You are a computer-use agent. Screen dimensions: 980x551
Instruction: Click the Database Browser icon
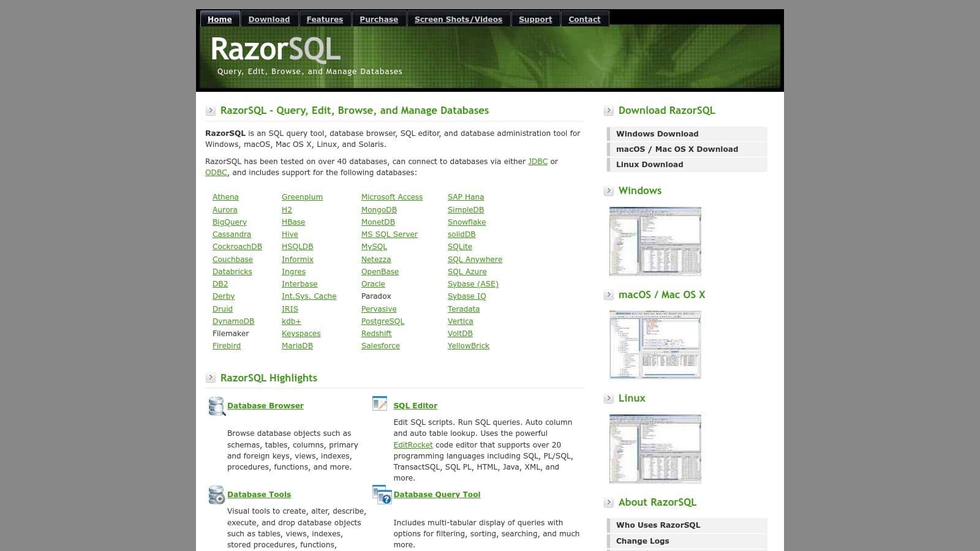tap(217, 405)
